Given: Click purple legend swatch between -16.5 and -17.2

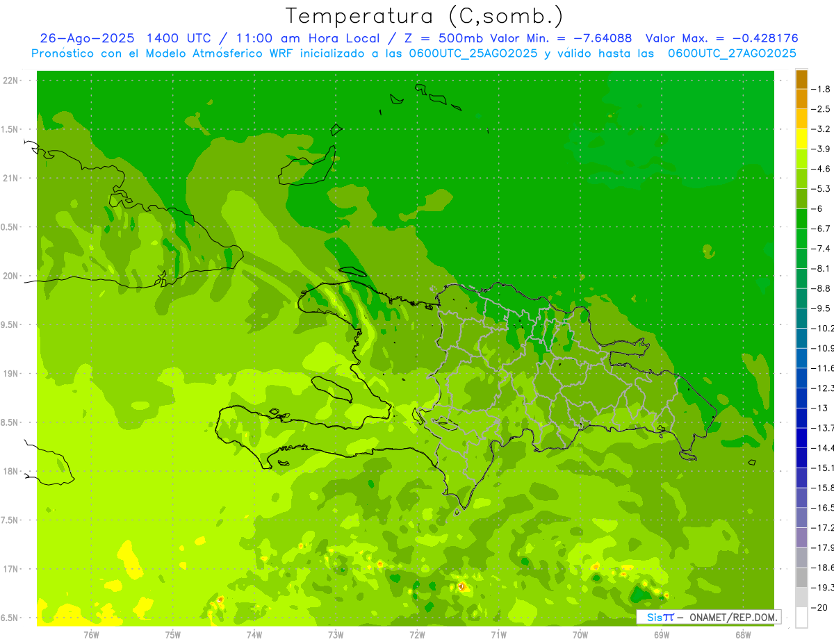Looking at the screenshot, I should [x=801, y=518].
